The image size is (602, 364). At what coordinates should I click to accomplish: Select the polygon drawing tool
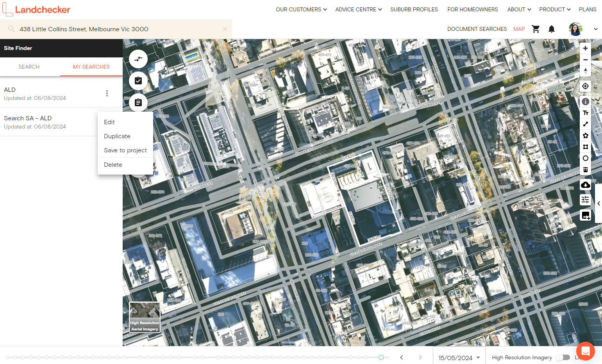coord(585,136)
